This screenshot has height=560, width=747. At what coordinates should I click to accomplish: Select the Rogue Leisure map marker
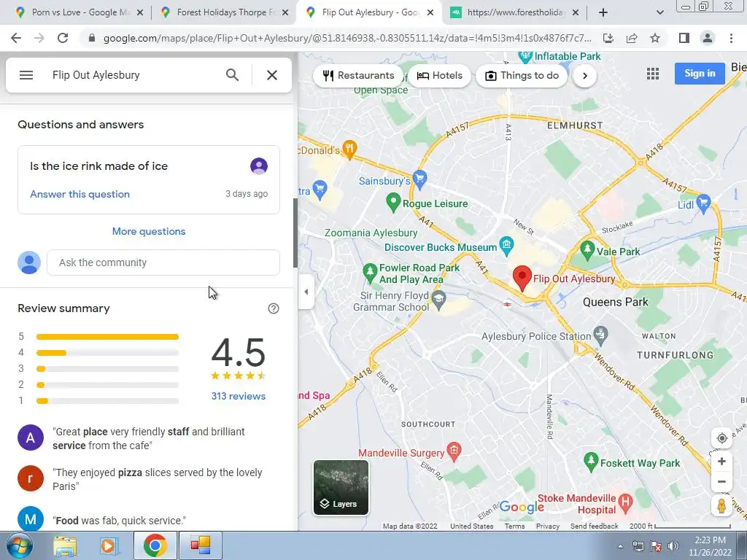click(393, 203)
